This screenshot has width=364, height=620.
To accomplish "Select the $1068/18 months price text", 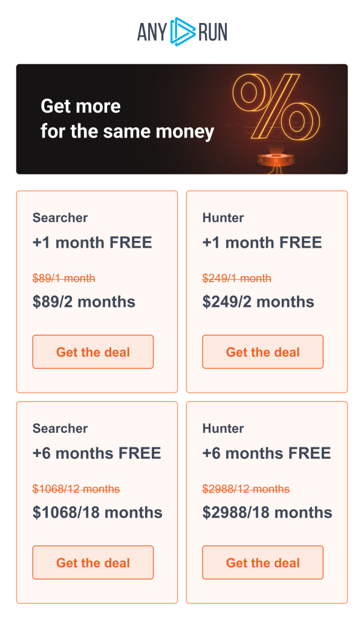I will point(97,512).
